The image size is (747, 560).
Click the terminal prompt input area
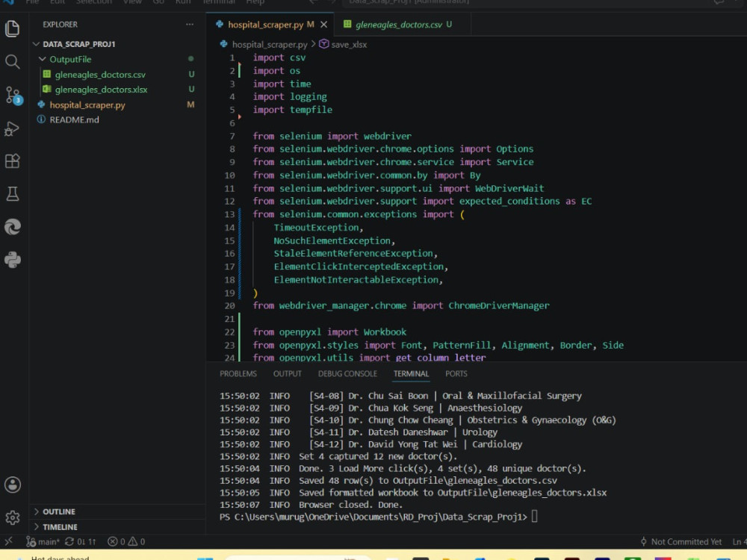[535, 516]
